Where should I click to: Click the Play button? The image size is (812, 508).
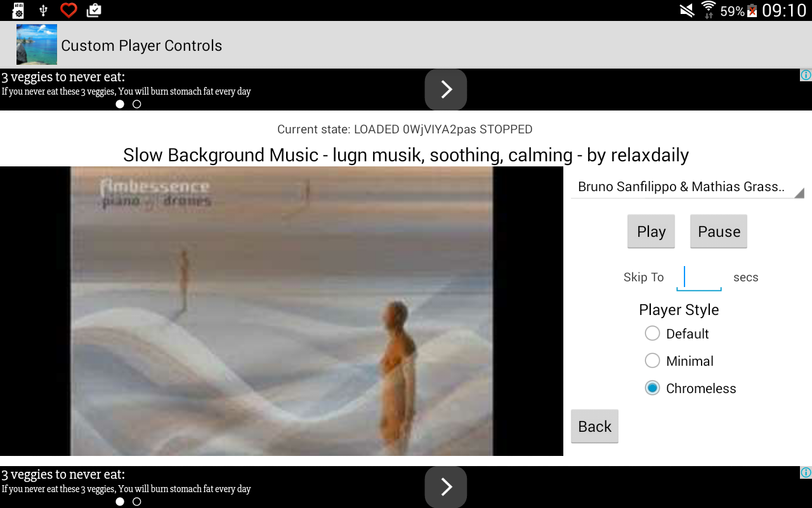coord(651,231)
